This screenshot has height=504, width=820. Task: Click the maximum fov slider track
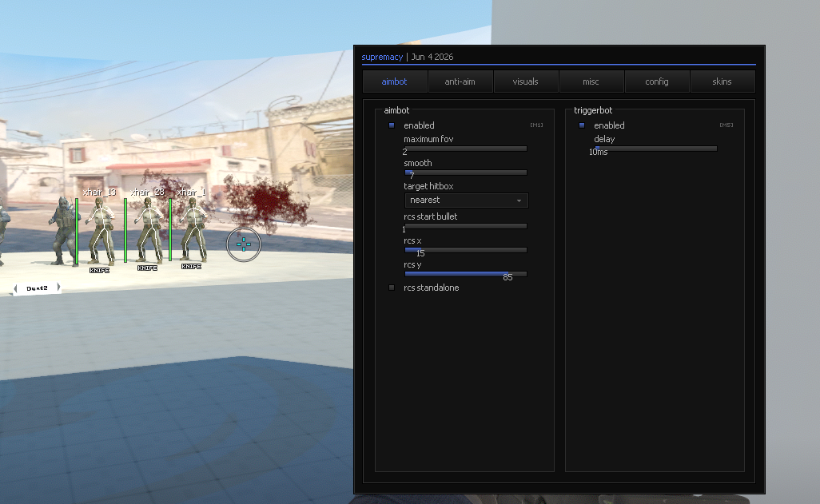pos(465,149)
